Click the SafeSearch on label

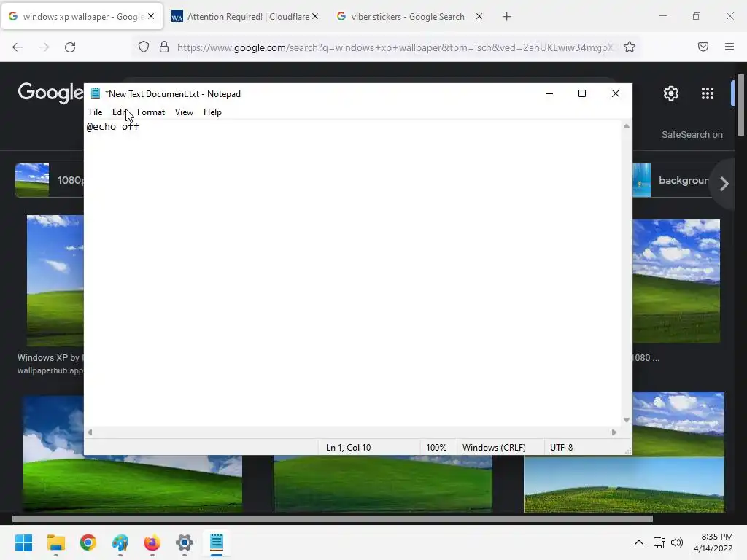(x=692, y=135)
